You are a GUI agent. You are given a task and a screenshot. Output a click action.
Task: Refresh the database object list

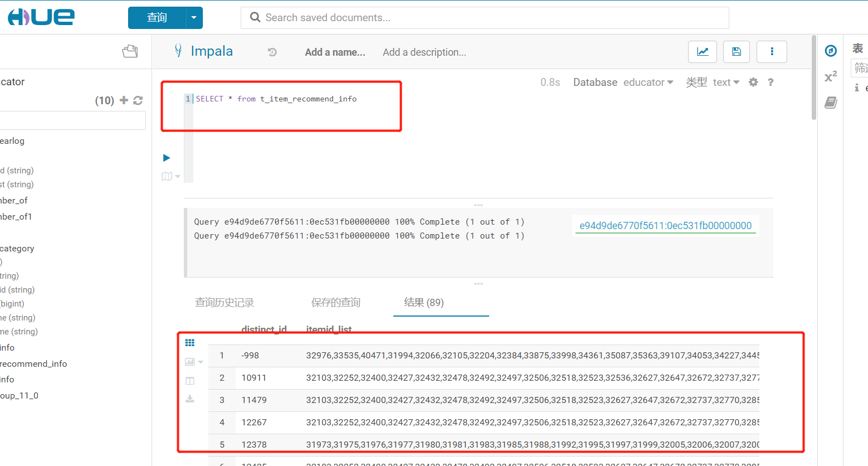(x=138, y=100)
